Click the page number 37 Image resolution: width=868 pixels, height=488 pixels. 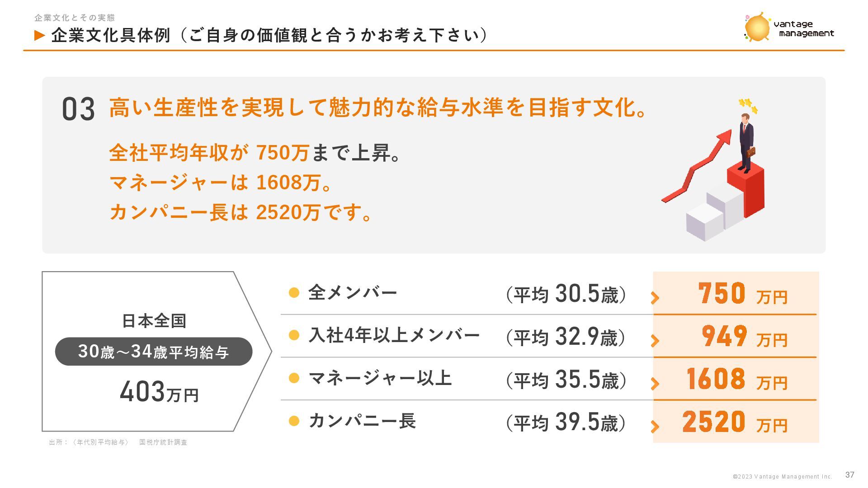click(x=849, y=474)
